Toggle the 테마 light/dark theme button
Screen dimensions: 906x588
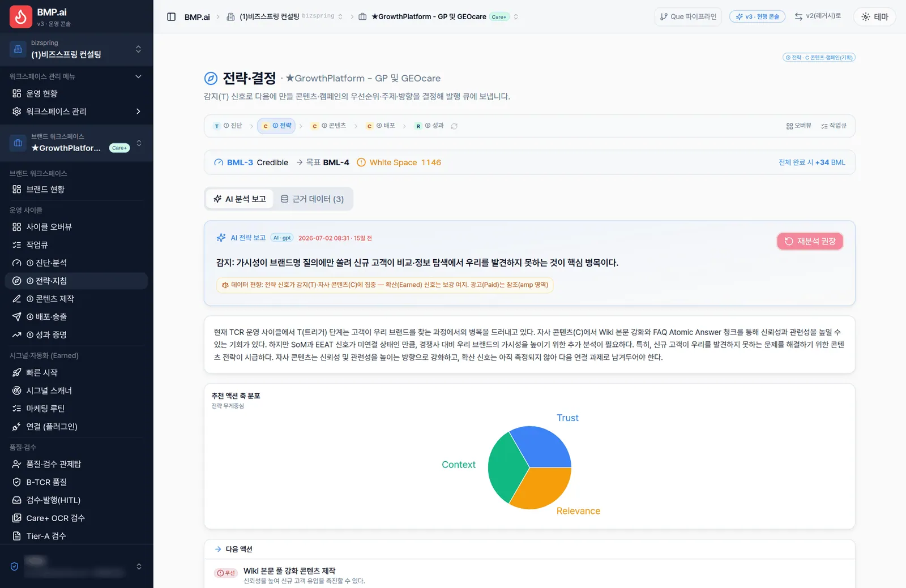tap(875, 17)
